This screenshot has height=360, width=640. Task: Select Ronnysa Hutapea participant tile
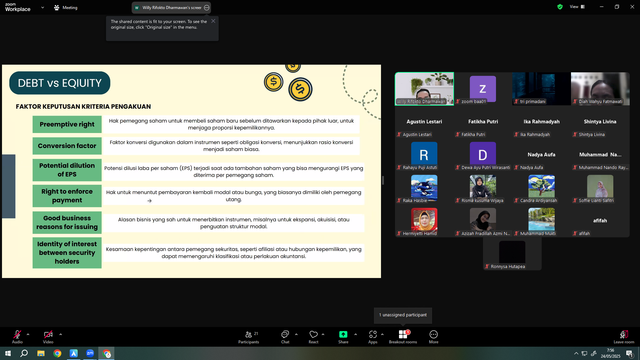click(x=512, y=254)
